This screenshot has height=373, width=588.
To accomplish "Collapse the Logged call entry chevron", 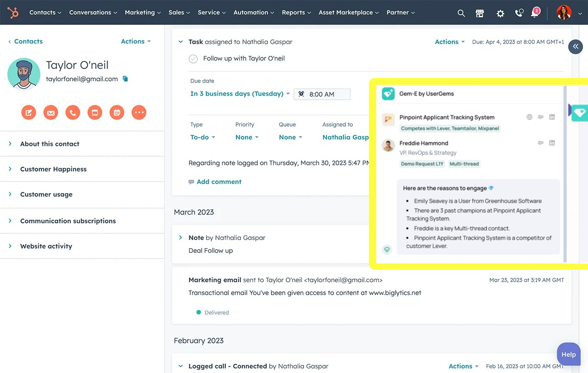I will [181, 366].
